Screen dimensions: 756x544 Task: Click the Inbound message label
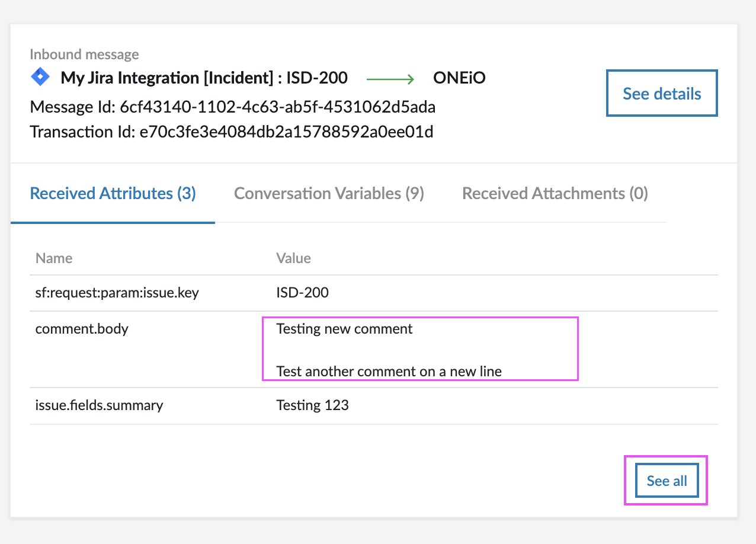[84, 55]
